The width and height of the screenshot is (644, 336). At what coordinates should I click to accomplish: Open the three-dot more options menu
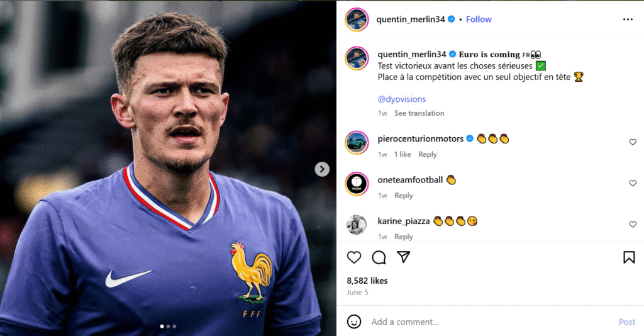pyautogui.click(x=628, y=20)
